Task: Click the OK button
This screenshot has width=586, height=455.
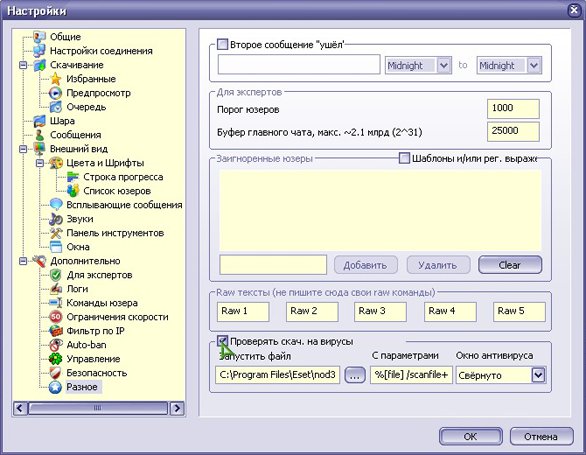Action: 471,437
